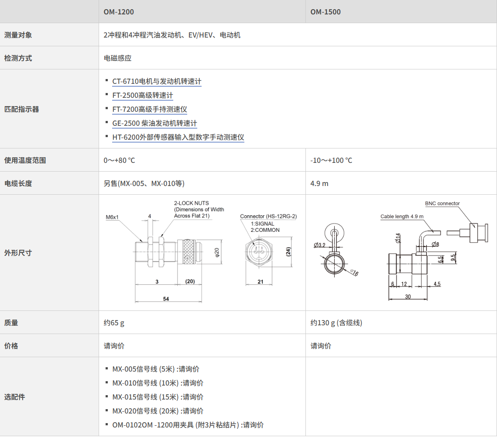The image size is (497, 448).
Task: Click the BNC connector label in drawing
Action: [442, 203]
